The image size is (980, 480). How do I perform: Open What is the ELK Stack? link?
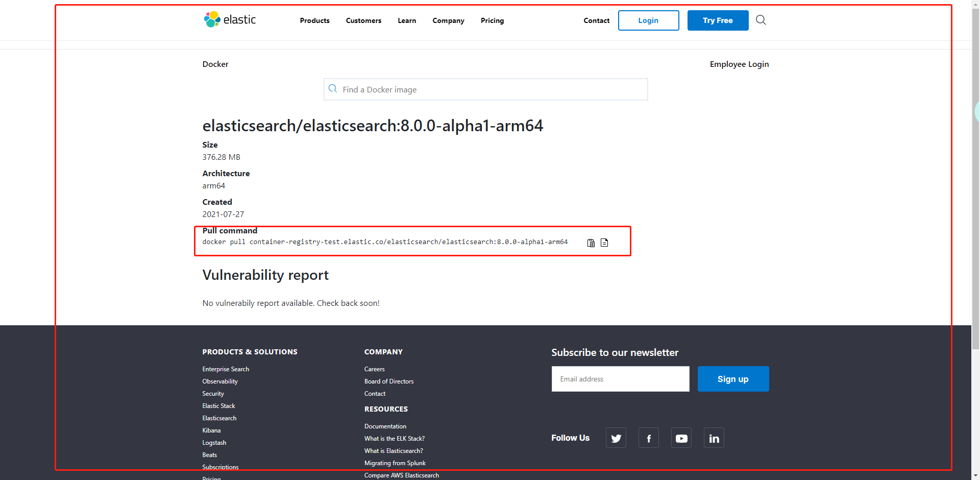(395, 439)
